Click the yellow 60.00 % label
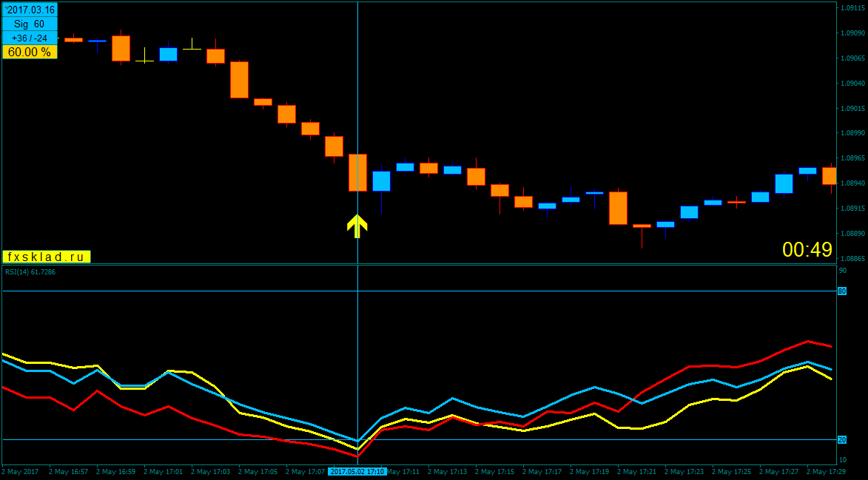Viewport: 868px width, 480px height. [x=30, y=53]
